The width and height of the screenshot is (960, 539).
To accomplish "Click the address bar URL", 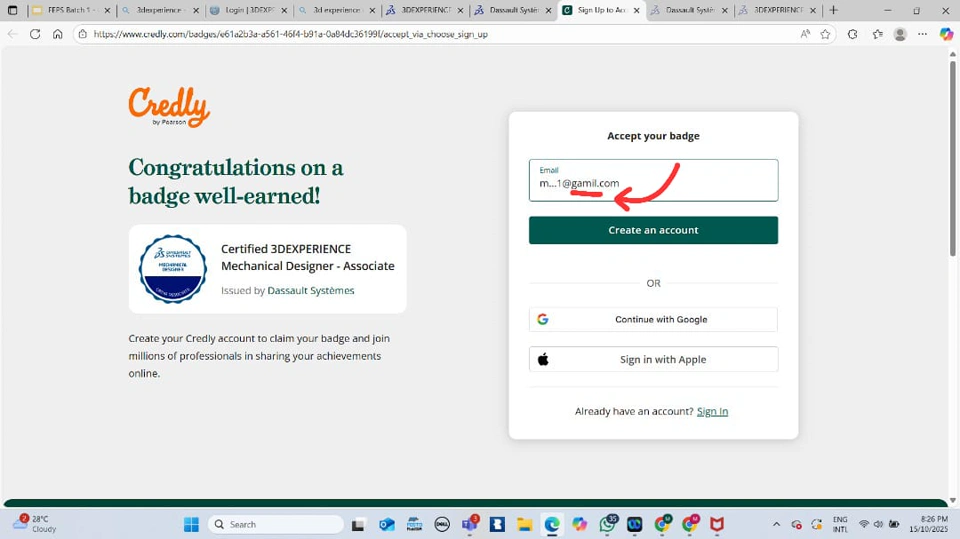I will click(291, 34).
